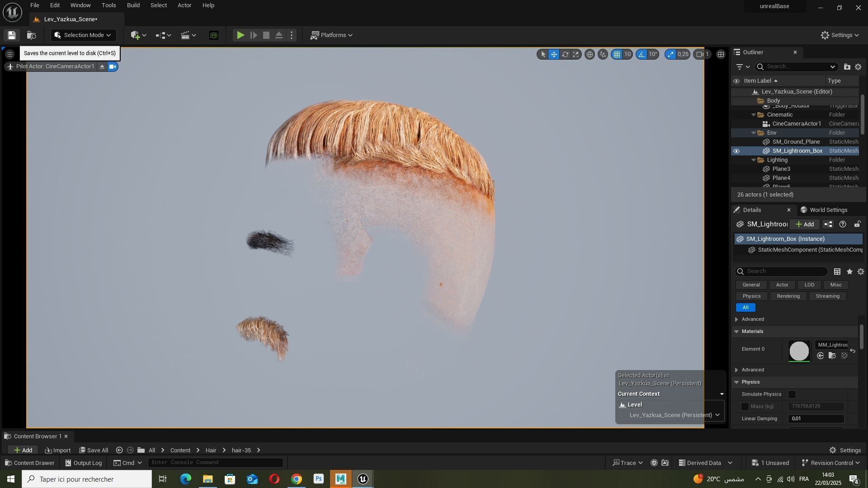Select the translate move tool icon
This screenshot has width=868, height=488.
[x=554, y=55]
